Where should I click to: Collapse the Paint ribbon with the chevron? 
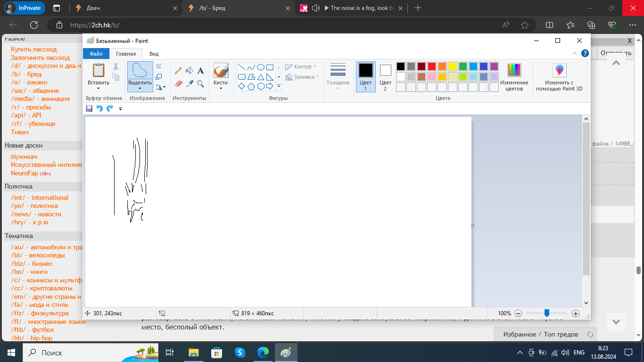point(575,53)
